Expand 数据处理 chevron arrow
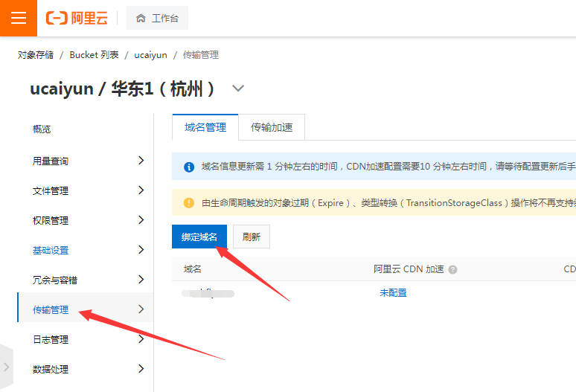Viewport: 576px width, 392px height. pos(141,368)
